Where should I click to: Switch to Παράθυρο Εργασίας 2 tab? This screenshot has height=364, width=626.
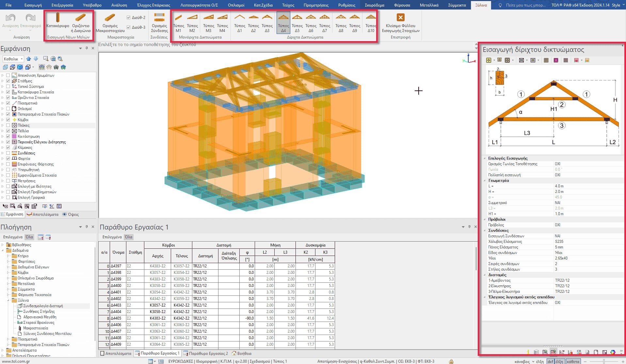(x=206, y=354)
